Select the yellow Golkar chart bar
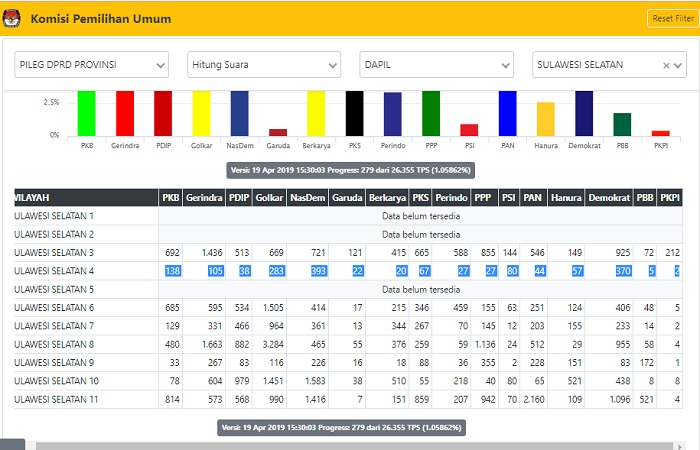This screenshot has width=700, height=450. pos(201,112)
